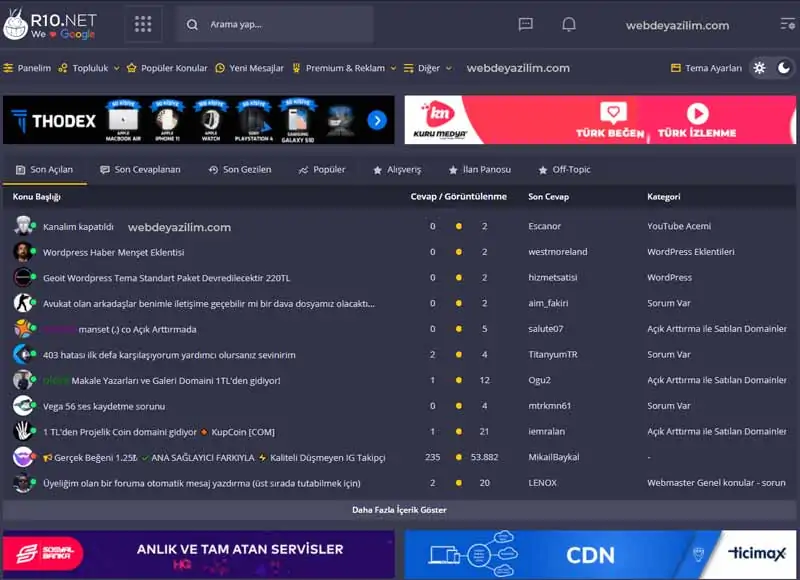Click avatar beside 'Avukat olan arkadaşlar' topic
The height and width of the screenshot is (580, 800).
pos(22,303)
